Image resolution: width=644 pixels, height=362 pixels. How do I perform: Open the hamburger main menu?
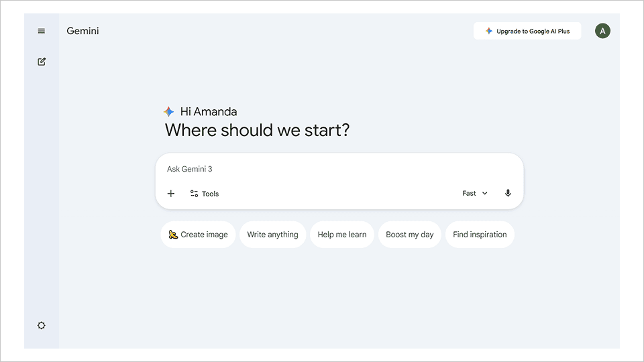click(42, 31)
